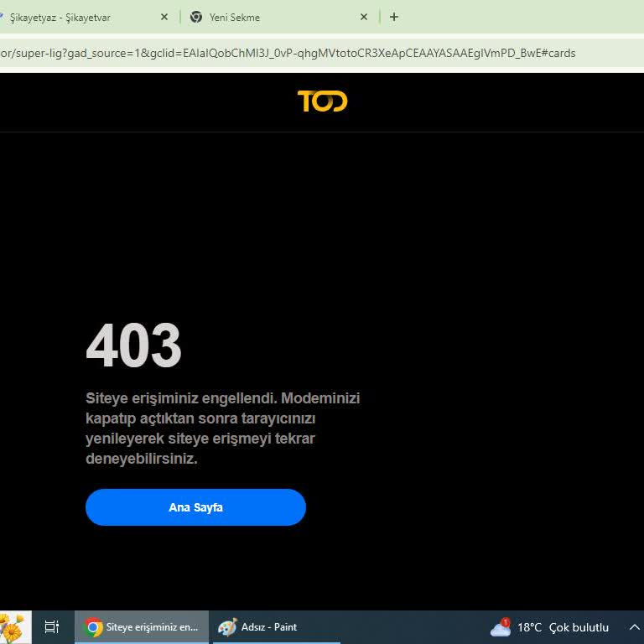
Task: Click the 'Siteye erişiminiz engellendi' error message
Action: (x=222, y=428)
